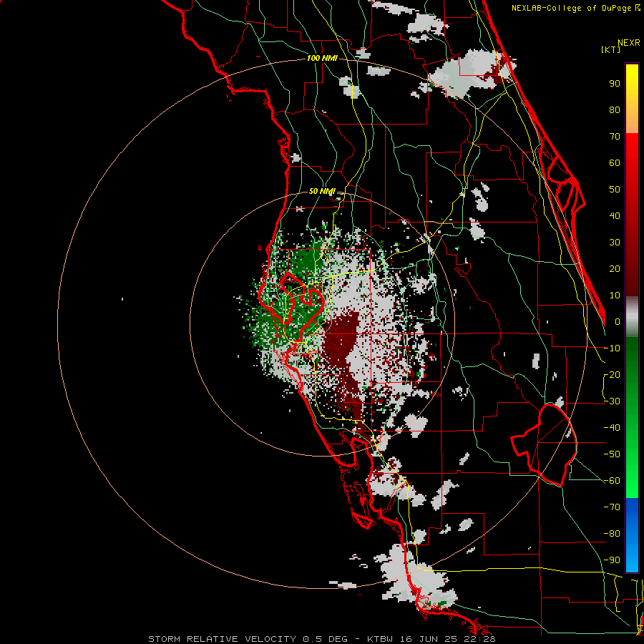
Task: Click the 100 NMI range ring label
Action: click(322, 59)
